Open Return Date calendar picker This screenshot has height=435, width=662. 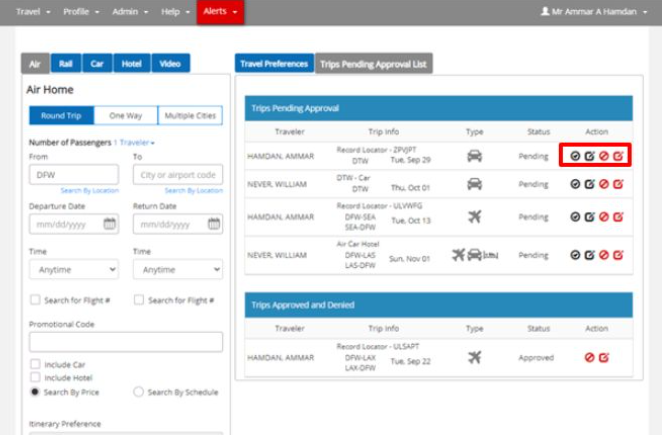pos(214,224)
